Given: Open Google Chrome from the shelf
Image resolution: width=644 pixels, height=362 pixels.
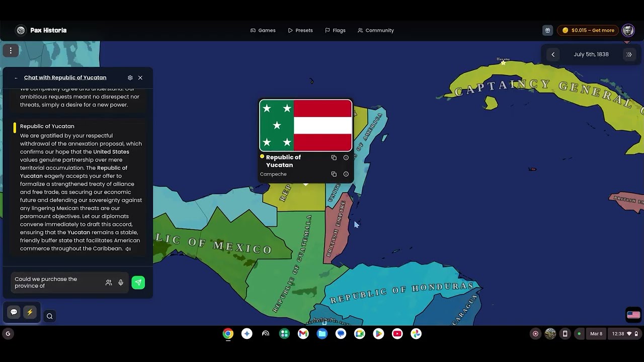Looking at the screenshot, I should (228, 333).
